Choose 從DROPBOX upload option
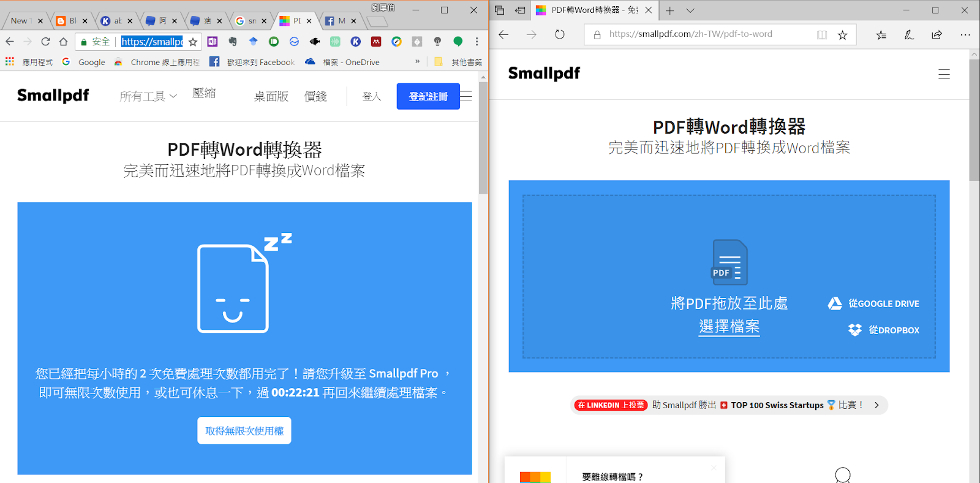The width and height of the screenshot is (980, 483). point(884,330)
